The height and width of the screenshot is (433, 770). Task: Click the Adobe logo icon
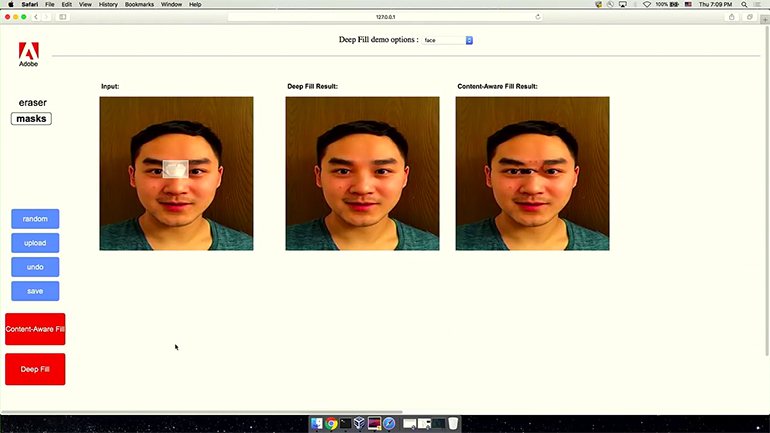pyautogui.click(x=28, y=52)
